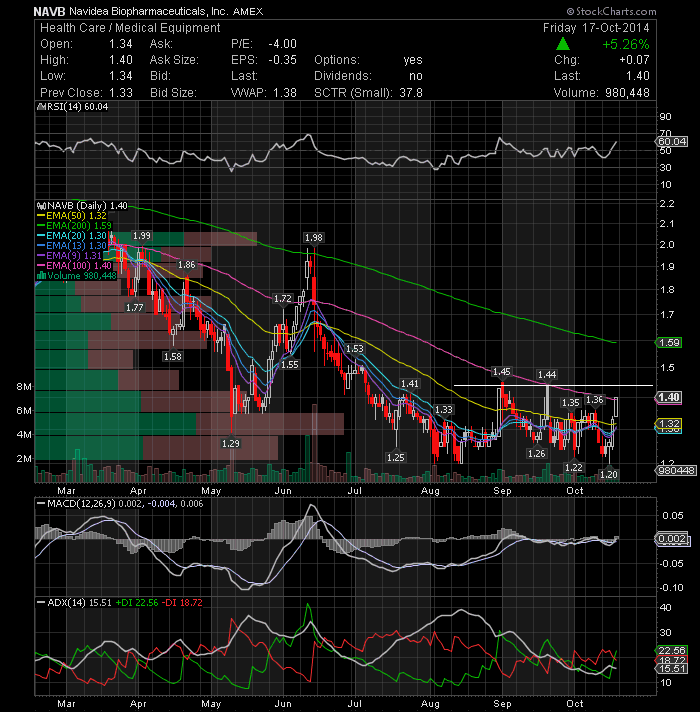
Task: Click the Dividends value no
Action: coord(415,75)
